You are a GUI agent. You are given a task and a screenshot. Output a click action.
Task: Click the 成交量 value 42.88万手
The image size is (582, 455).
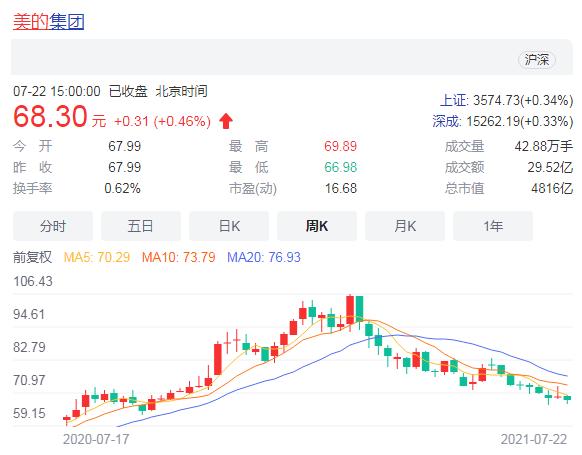click(x=543, y=146)
